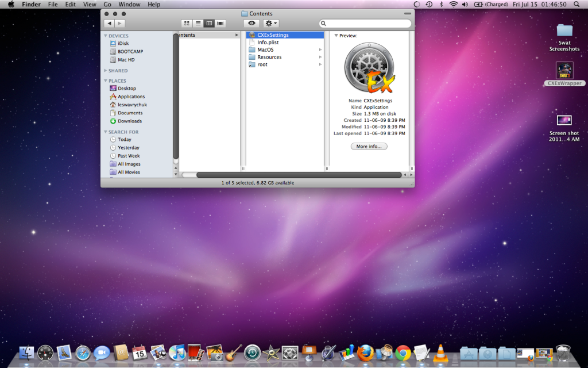The height and width of the screenshot is (368, 588).
Task: Click the horizontal scrollbar in the Finder window
Action: (x=299, y=175)
